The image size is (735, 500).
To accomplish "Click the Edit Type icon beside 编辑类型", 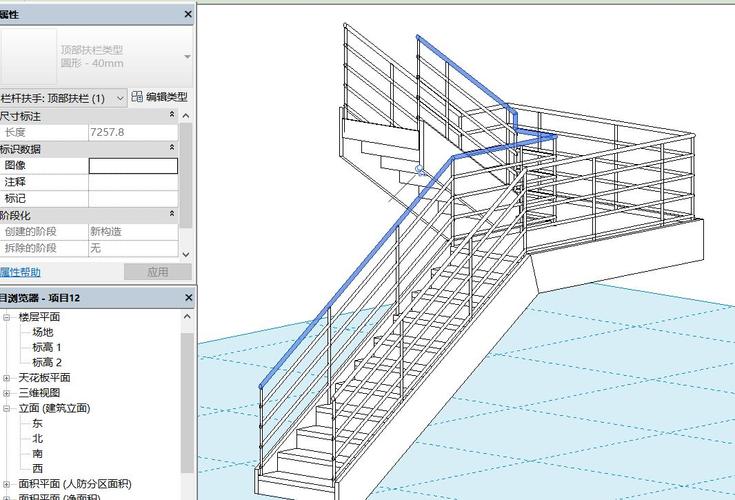I will (137, 97).
